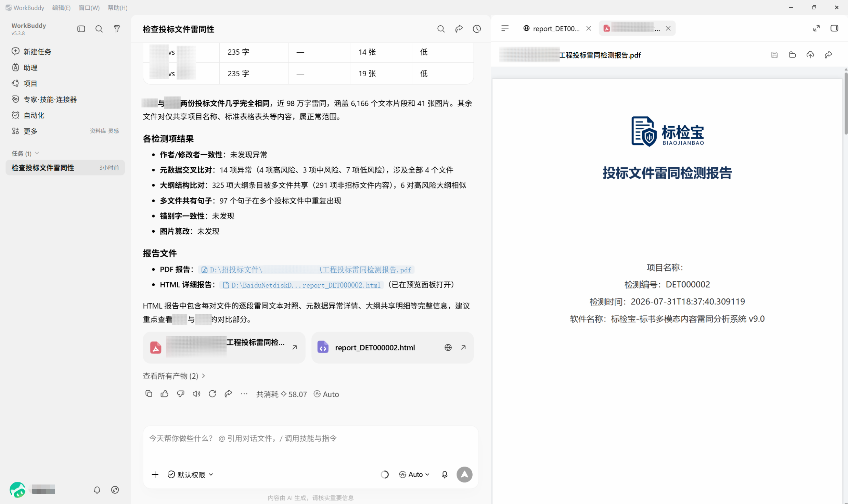
Task: Open report_DET000002.html file card
Action: tap(392, 348)
